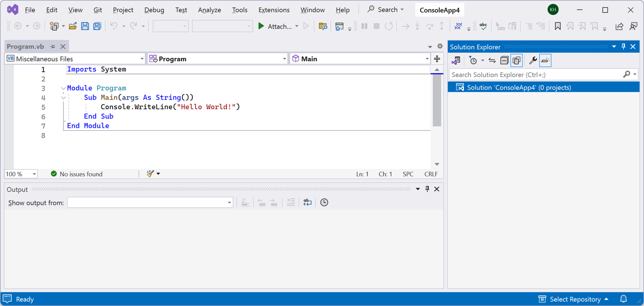The height and width of the screenshot is (306, 644).
Task: Open the File menu
Action: (30, 10)
